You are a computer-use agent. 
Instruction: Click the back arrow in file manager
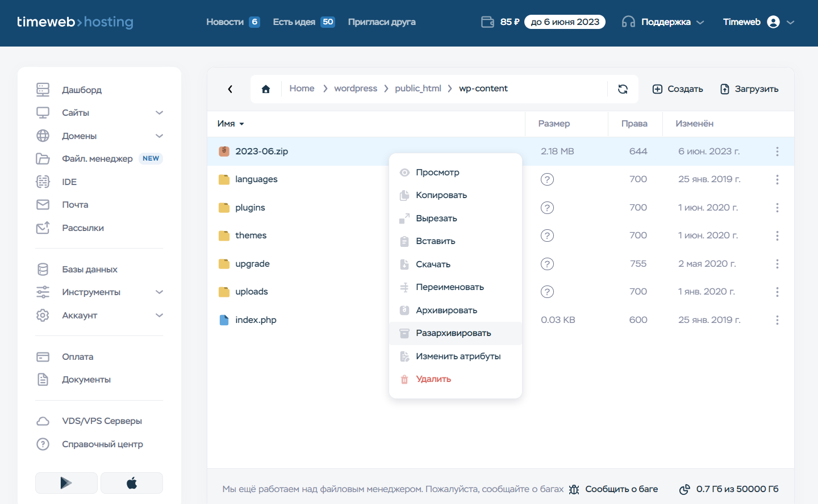click(x=230, y=89)
